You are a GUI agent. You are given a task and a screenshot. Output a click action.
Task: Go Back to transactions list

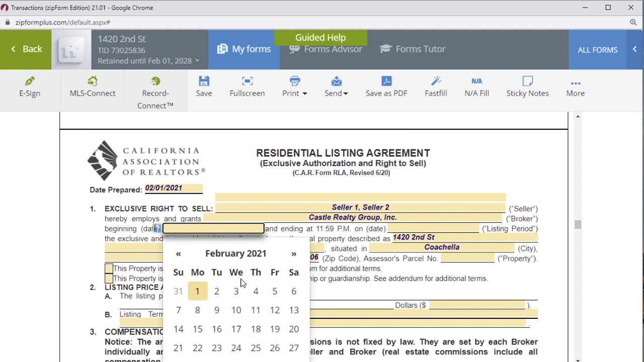[x=26, y=49]
